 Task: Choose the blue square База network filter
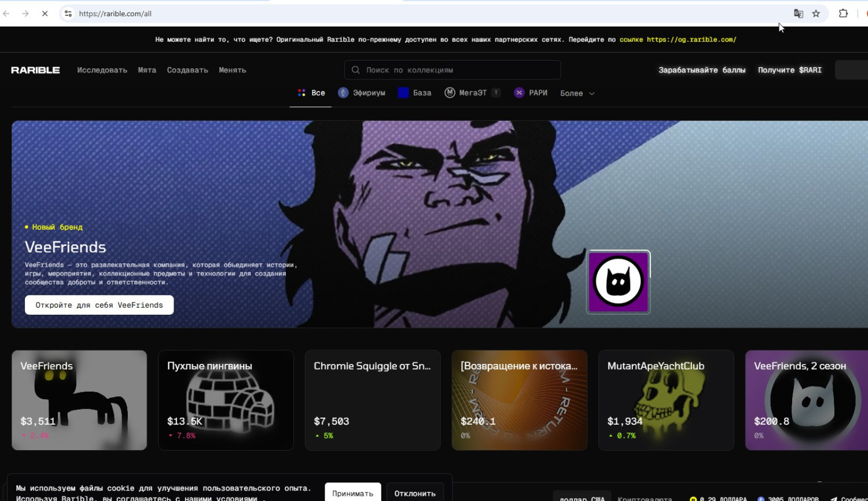point(403,93)
